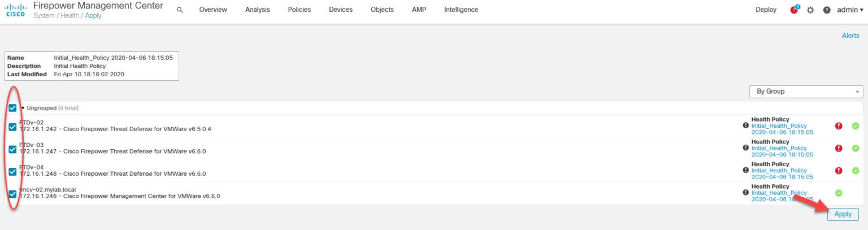Click the Deploy button
Image resolution: width=868 pixels, height=230 pixels.
[x=766, y=10]
